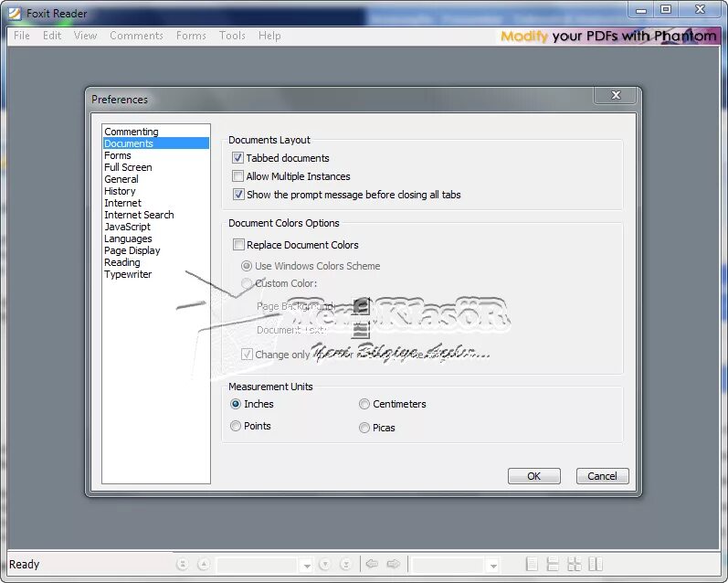Select Documents in preferences list
728x583 pixels.
pyautogui.click(x=155, y=143)
